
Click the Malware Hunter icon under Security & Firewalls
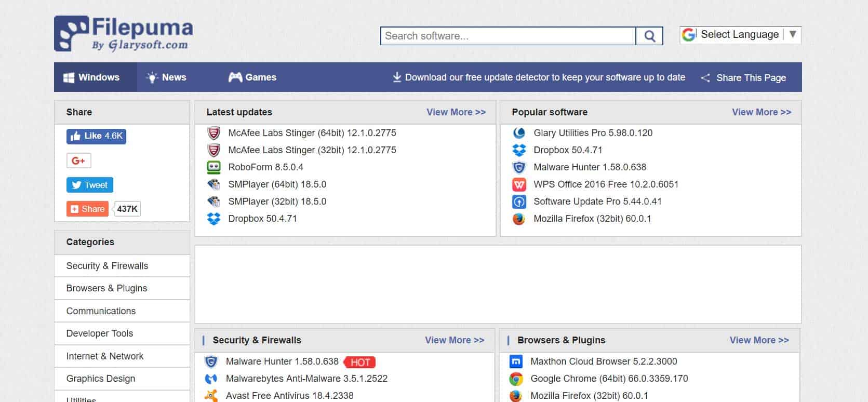[211, 361]
